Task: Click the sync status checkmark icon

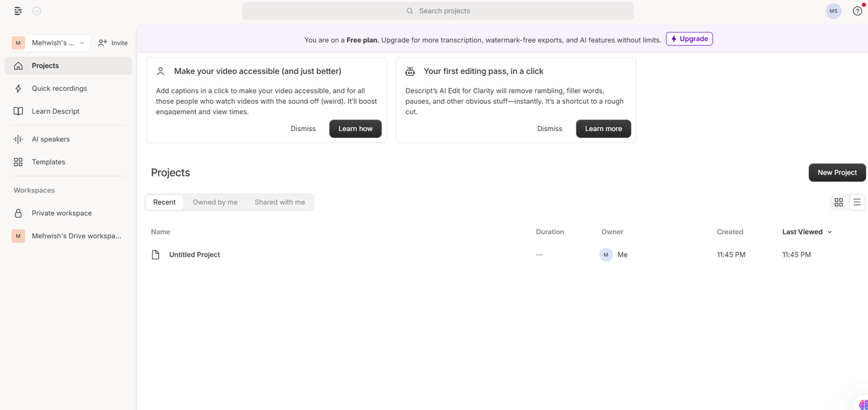Action: pyautogui.click(x=37, y=11)
